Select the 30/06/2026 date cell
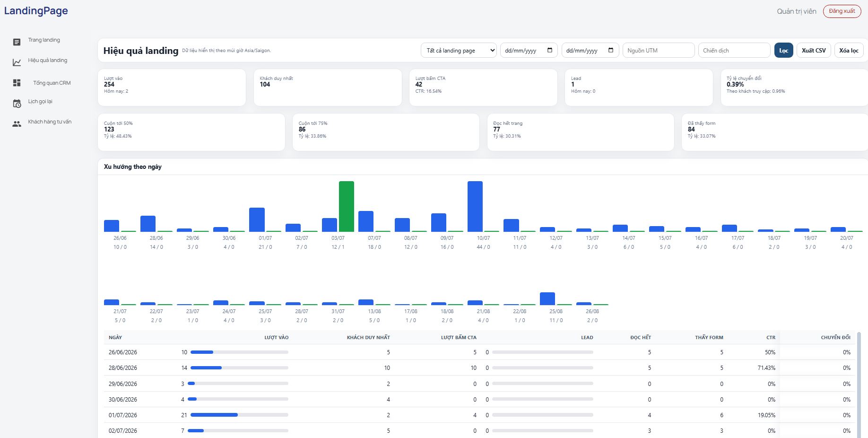This screenshot has width=868, height=438. point(123,400)
